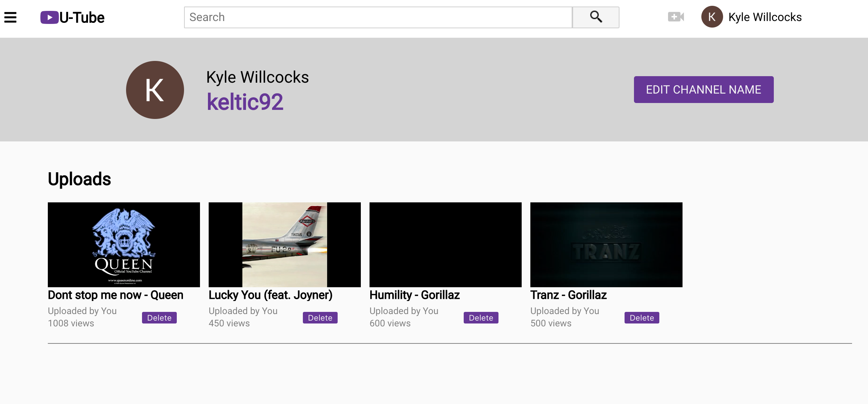Open the black Humility video thumbnail
The image size is (868, 404).
pos(446,245)
